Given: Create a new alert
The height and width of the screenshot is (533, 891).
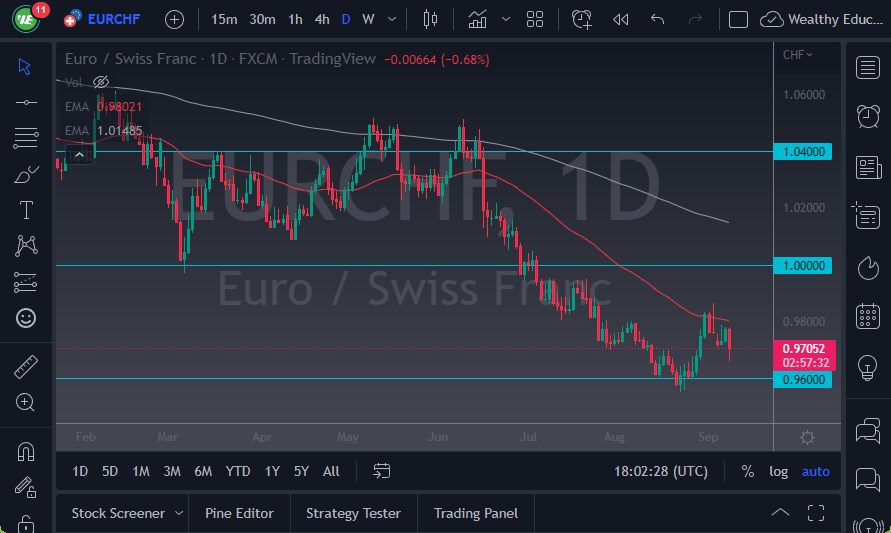Looking at the screenshot, I should 582,19.
